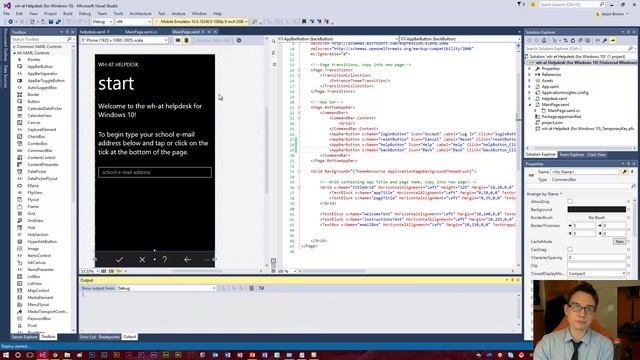Click the CharacterSpacing value field
Viewport: 640px width, 360px height.
(597, 258)
